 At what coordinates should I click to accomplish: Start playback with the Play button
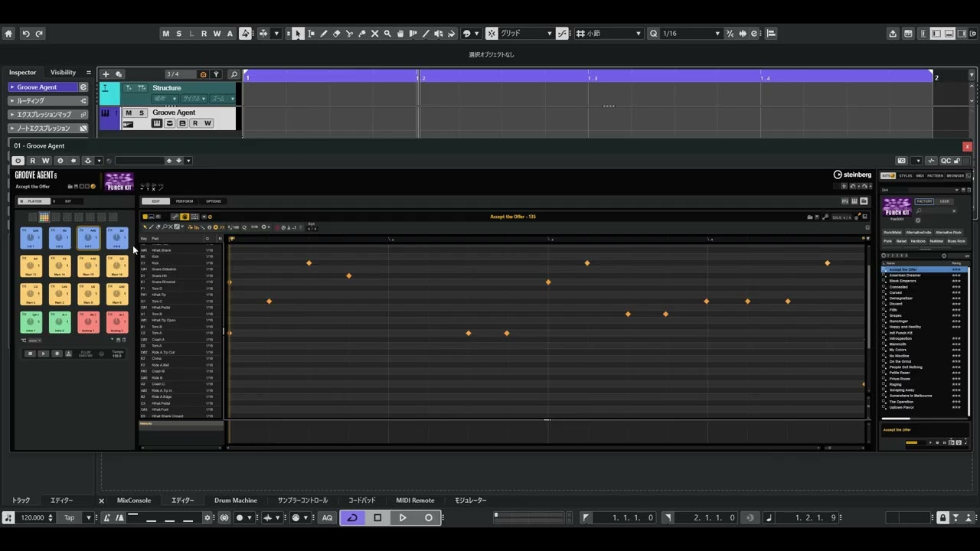click(x=403, y=518)
